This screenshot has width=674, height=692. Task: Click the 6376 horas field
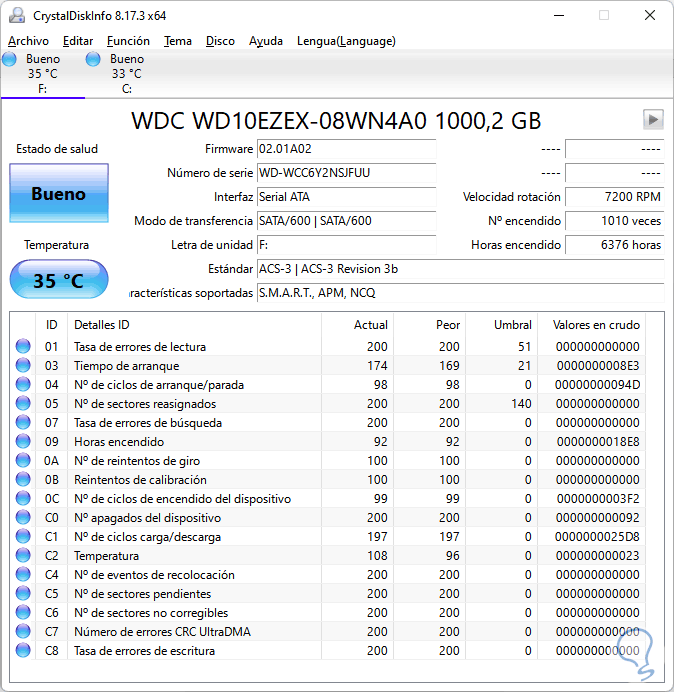pos(614,245)
